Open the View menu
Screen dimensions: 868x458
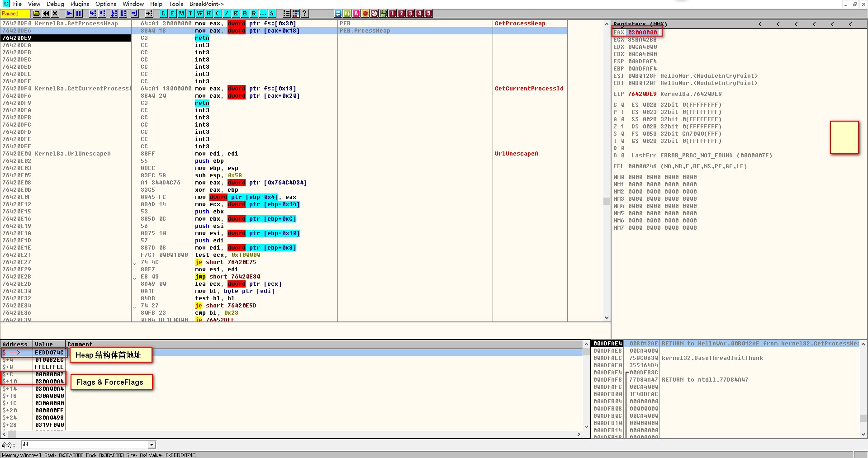(x=34, y=4)
